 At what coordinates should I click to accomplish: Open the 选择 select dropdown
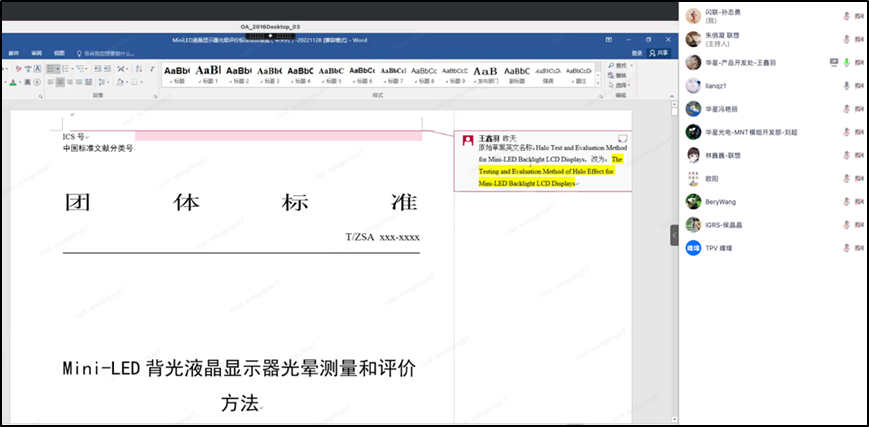[618, 85]
